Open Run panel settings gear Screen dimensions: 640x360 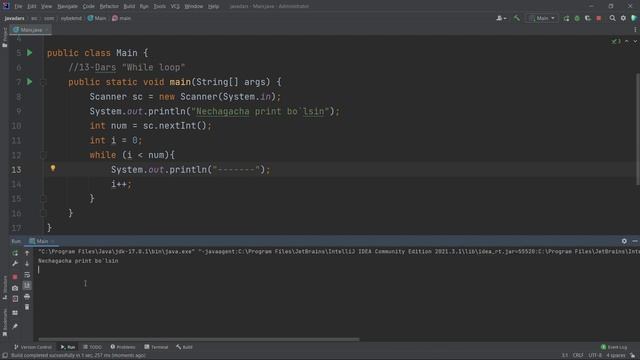point(624,241)
